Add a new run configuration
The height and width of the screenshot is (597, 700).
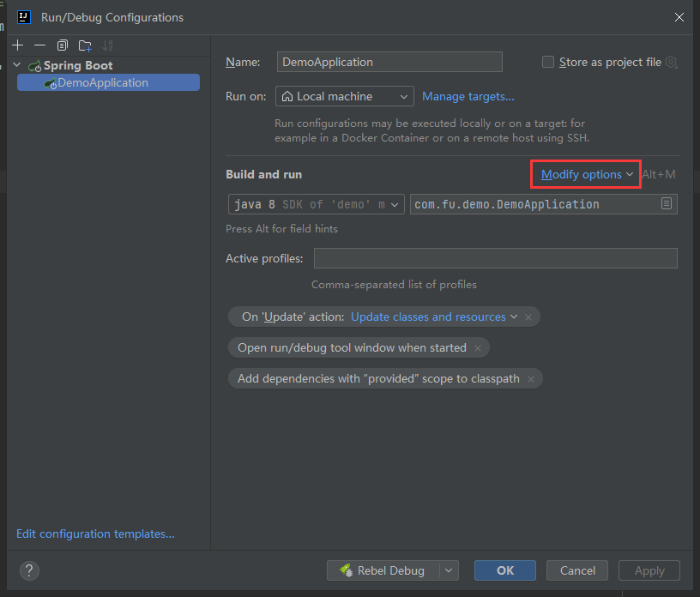click(17, 45)
